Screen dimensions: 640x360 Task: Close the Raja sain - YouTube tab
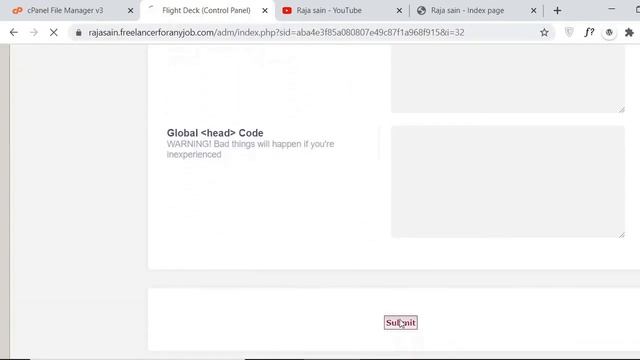click(x=399, y=11)
